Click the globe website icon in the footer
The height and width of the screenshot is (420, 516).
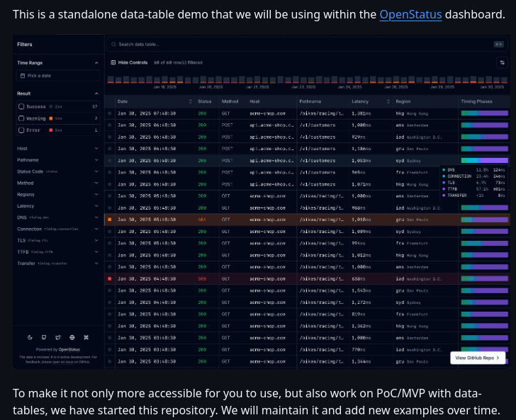(x=72, y=337)
